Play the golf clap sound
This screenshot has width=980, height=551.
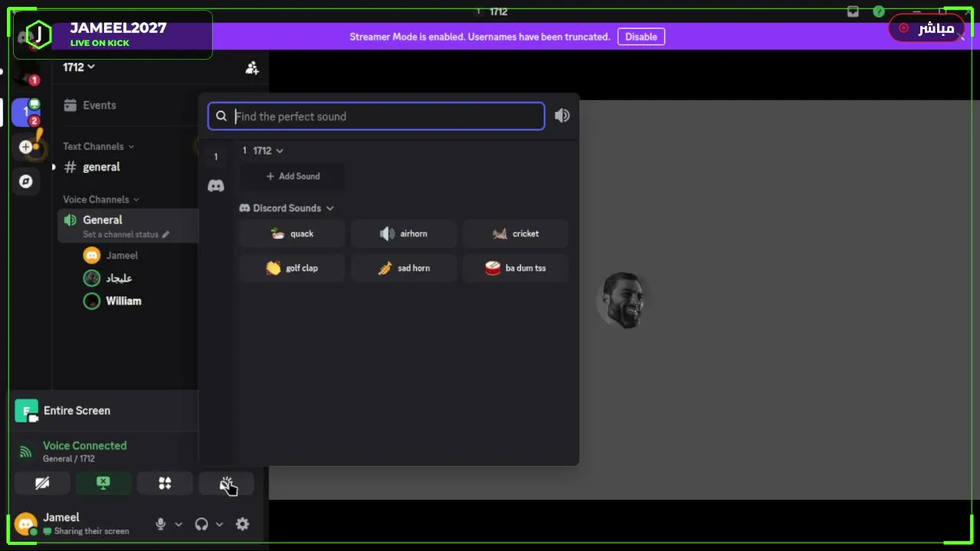pos(292,269)
